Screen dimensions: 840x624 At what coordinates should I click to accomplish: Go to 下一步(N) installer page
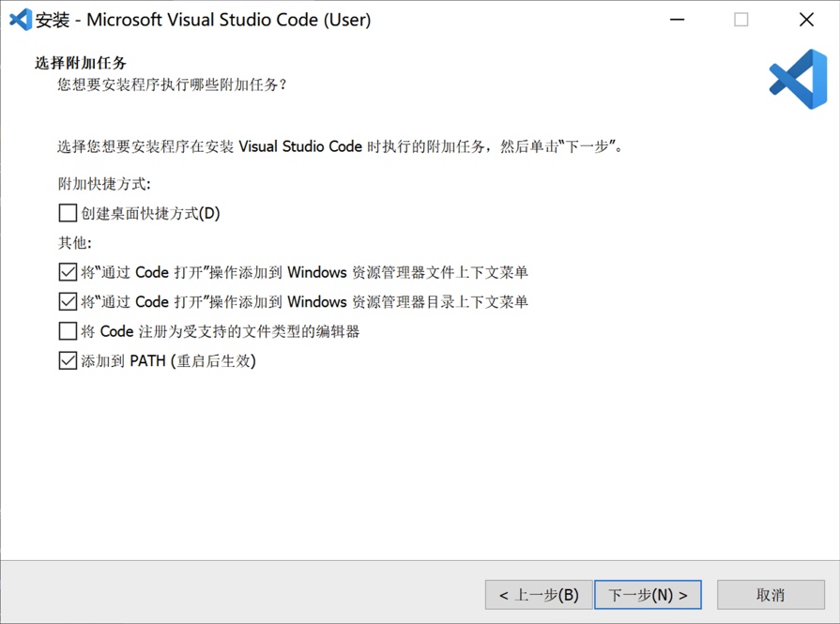coord(648,595)
